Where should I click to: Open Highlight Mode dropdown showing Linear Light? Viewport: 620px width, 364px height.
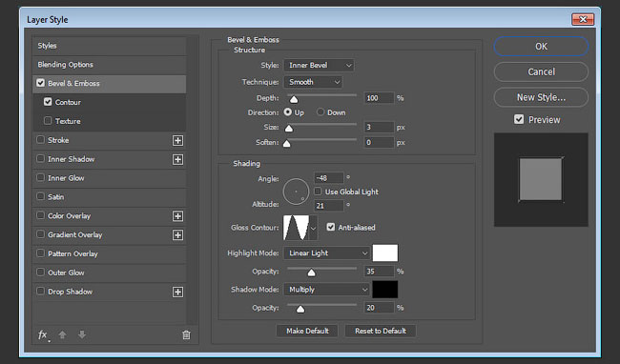(326, 253)
